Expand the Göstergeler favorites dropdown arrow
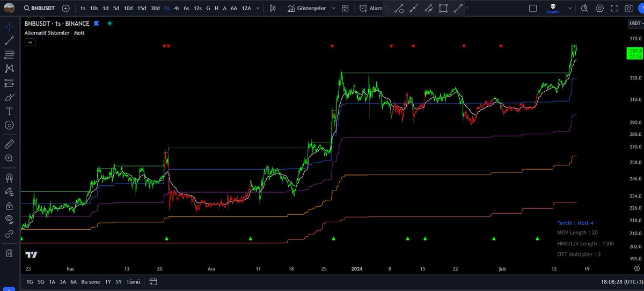 point(333,9)
